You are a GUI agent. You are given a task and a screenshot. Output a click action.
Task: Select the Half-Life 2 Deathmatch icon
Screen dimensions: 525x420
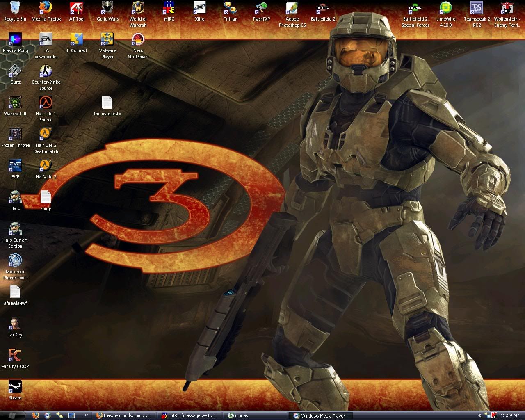tap(46, 140)
